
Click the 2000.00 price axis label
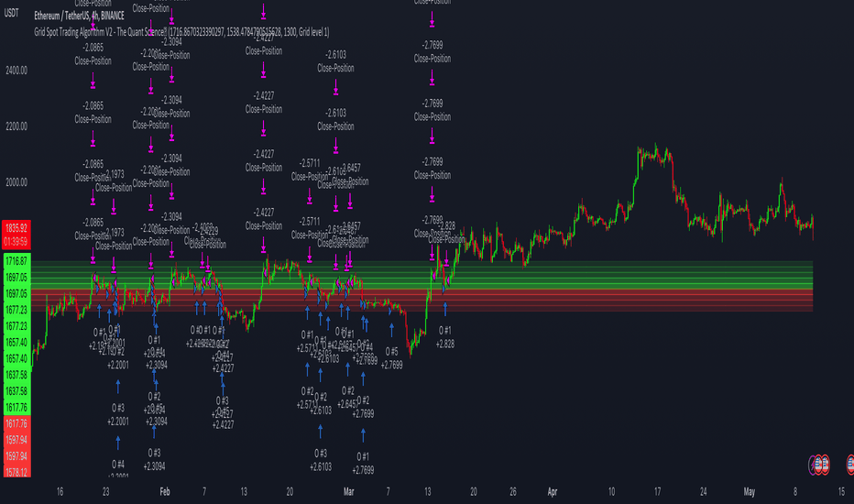click(16, 182)
